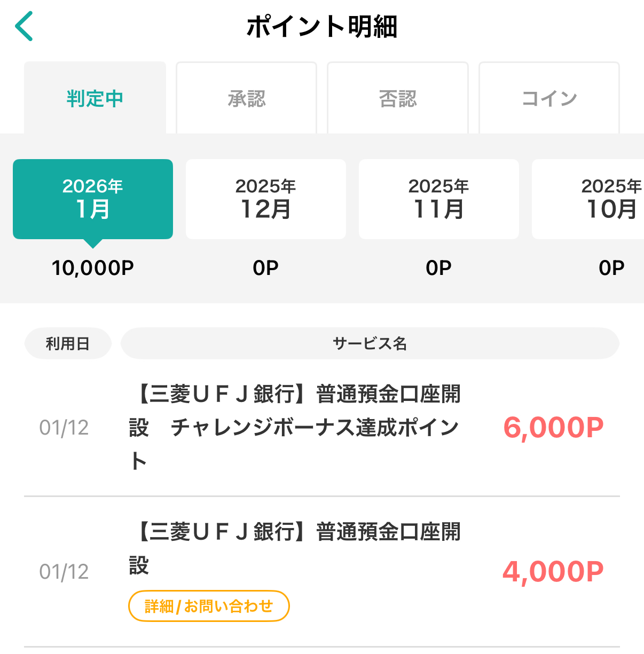
Task: Pick the 2025年11月 month card
Action: click(x=438, y=199)
